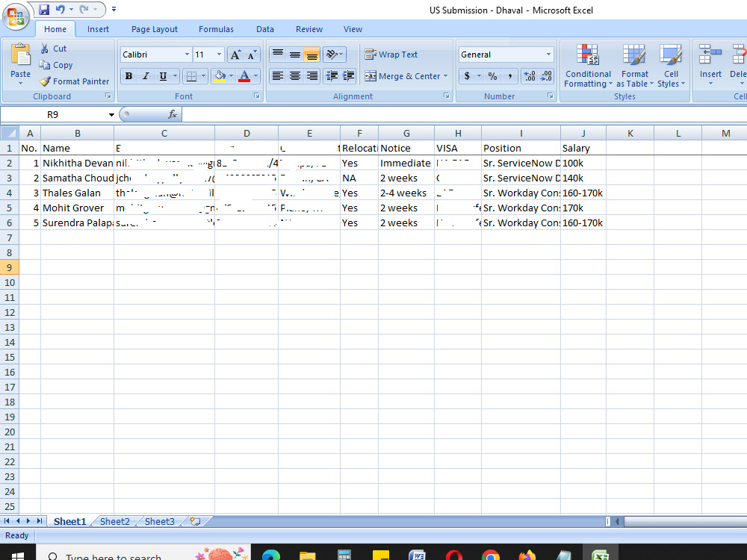
Task: Decrease cell indent
Action: tap(332, 76)
